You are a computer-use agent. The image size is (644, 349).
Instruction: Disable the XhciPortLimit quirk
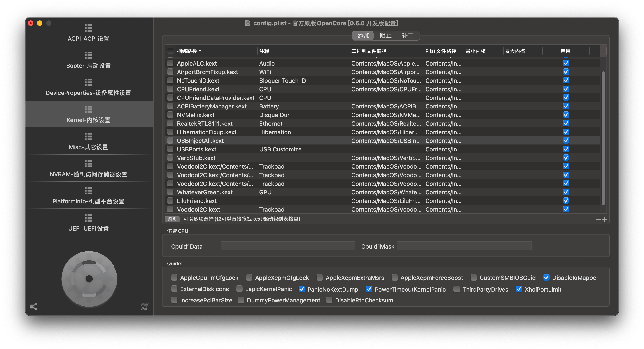point(519,289)
